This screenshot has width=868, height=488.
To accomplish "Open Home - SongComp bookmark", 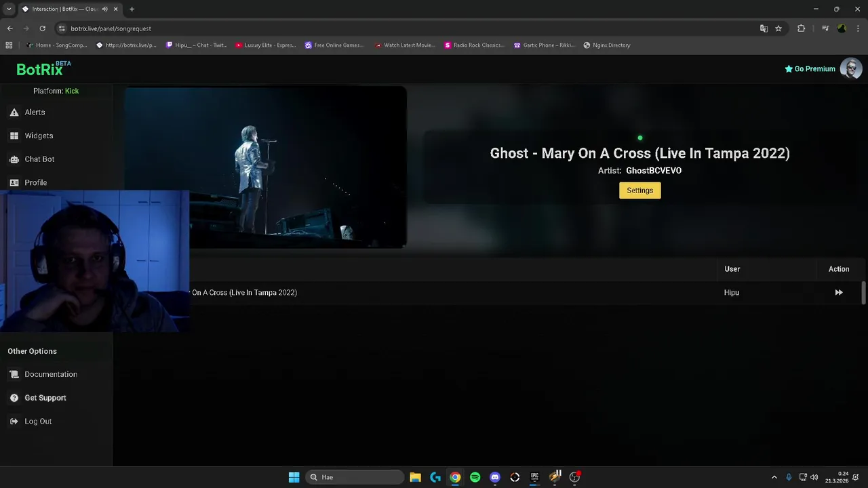I will (x=57, y=45).
